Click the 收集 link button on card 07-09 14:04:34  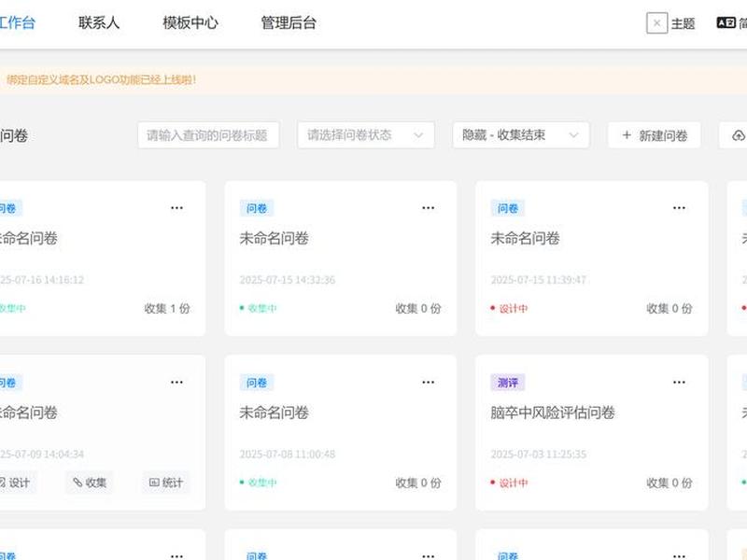tap(90, 483)
